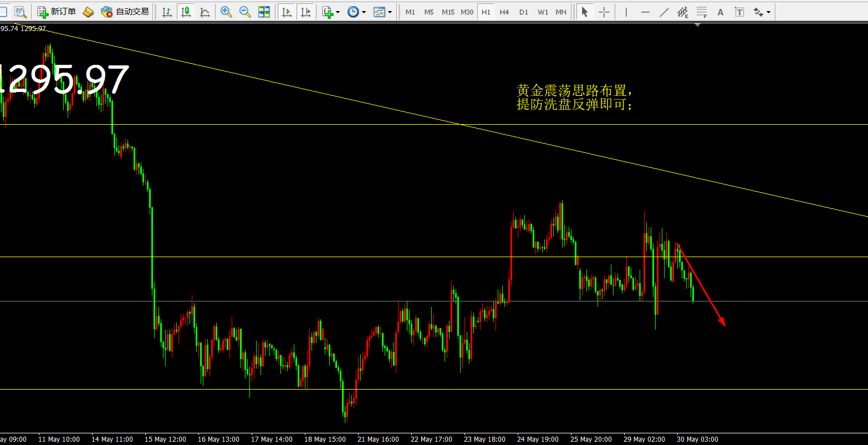
Task: Click the 23 May 18:00 time label
Action: pyautogui.click(x=484, y=439)
